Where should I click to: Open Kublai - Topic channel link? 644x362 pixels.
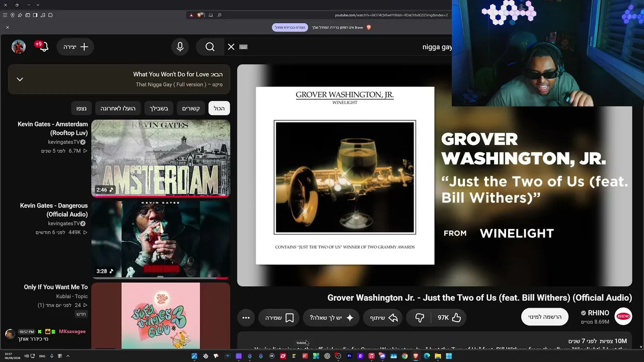[72, 297]
